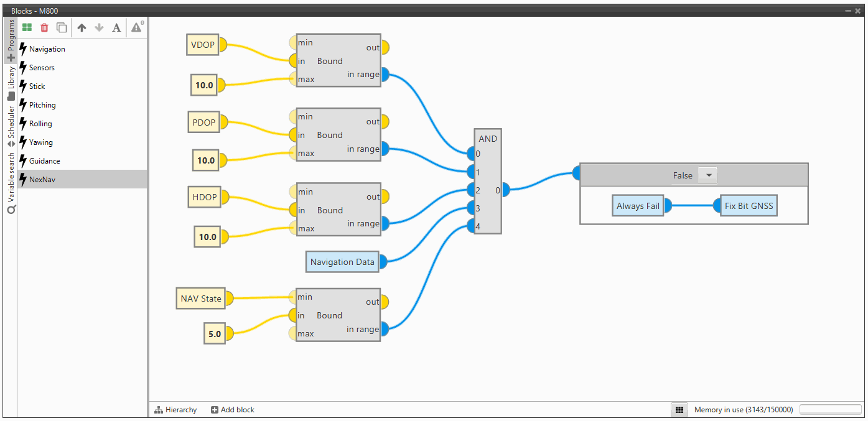The width and height of the screenshot is (868, 421).
Task: Select the Guidance program
Action: 45,161
